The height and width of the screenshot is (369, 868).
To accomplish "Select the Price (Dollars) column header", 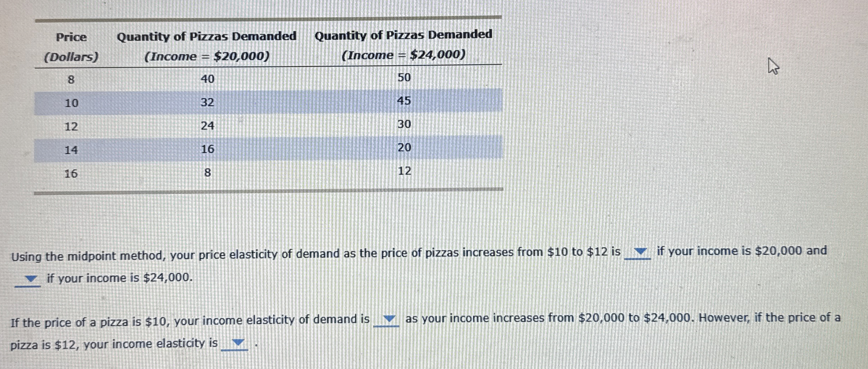I will pyautogui.click(x=72, y=46).
